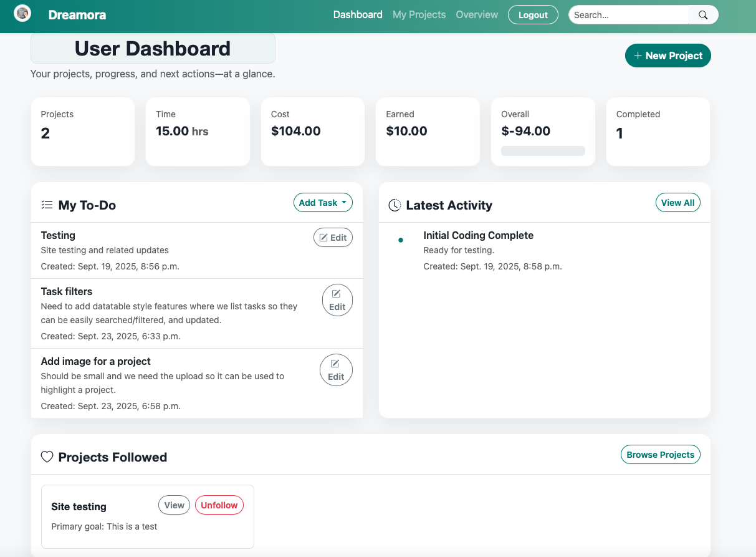Open search using the magnifier icon

(702, 14)
